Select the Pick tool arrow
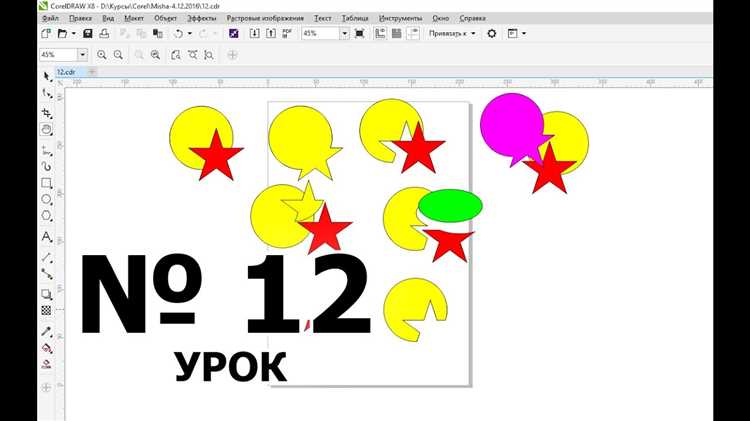 46,77
